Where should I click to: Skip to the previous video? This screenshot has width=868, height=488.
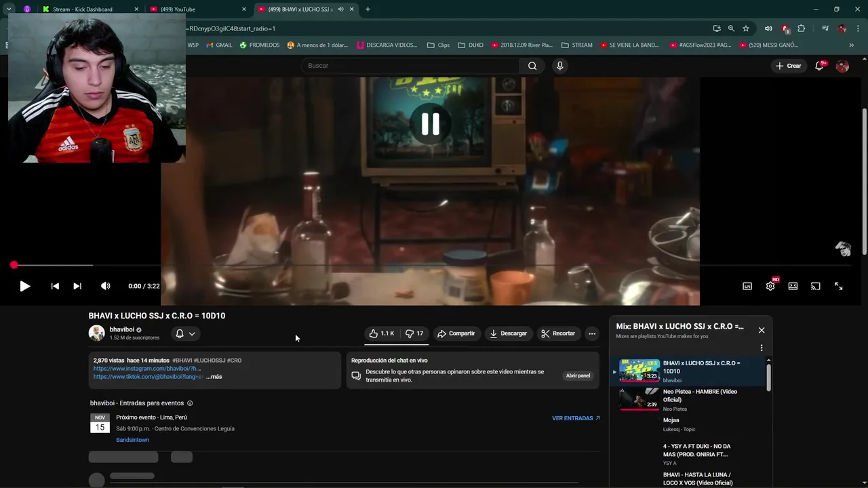(55, 286)
